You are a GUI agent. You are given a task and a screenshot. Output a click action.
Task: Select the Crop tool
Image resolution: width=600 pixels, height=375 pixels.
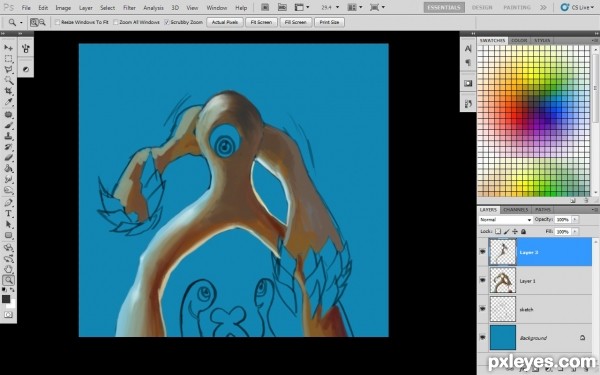(x=8, y=91)
